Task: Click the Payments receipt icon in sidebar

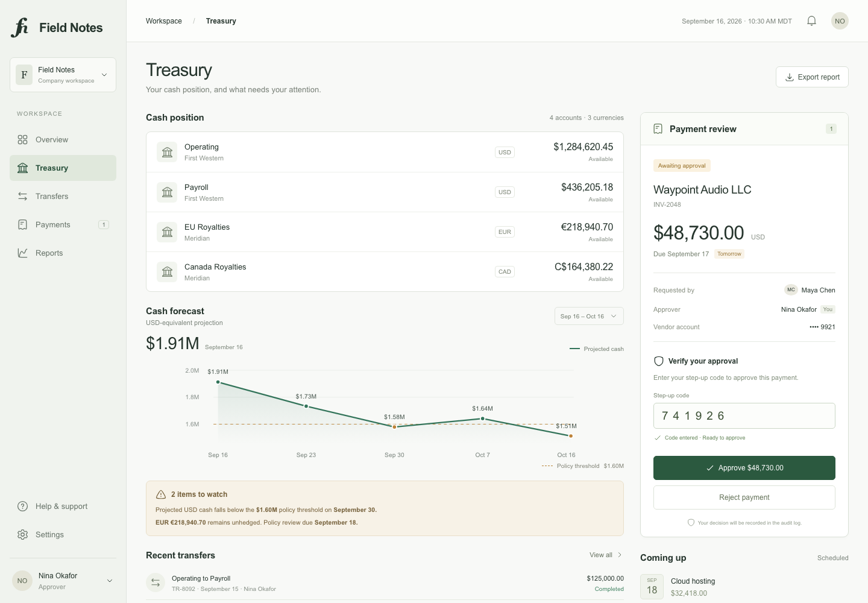Action: [23, 225]
